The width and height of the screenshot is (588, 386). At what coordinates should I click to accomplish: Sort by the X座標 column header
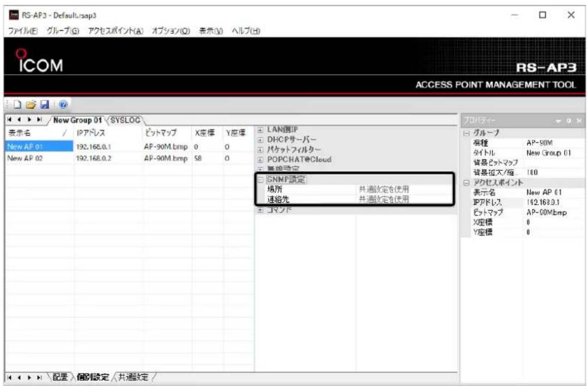coord(208,133)
